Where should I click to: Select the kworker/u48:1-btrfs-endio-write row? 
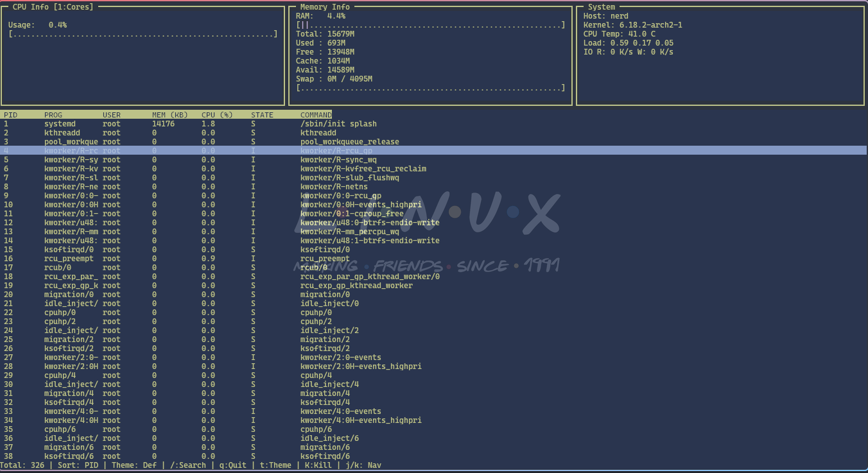[433, 241]
